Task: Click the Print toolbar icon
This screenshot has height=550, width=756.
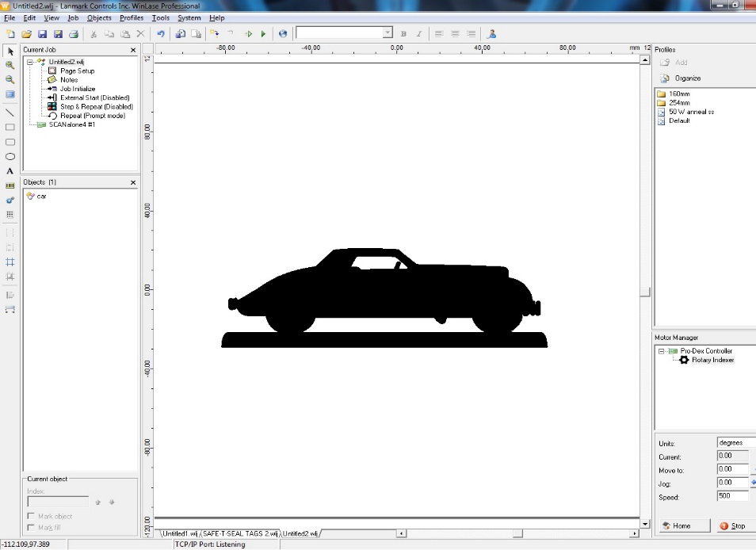Action: coord(73,33)
